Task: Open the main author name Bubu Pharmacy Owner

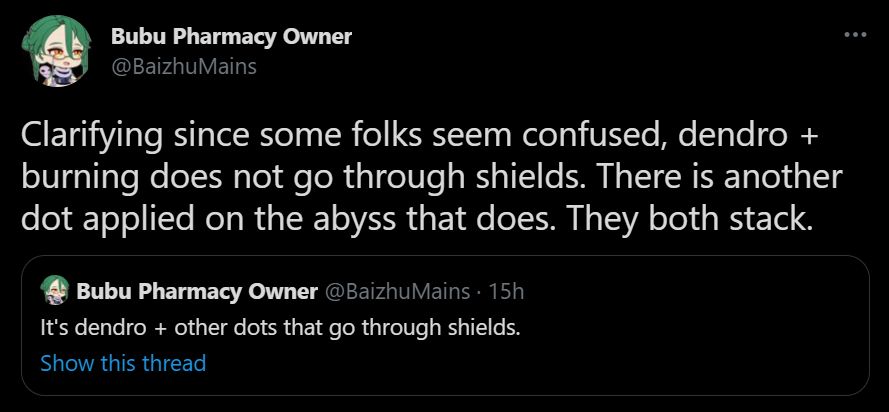Action: [x=231, y=37]
